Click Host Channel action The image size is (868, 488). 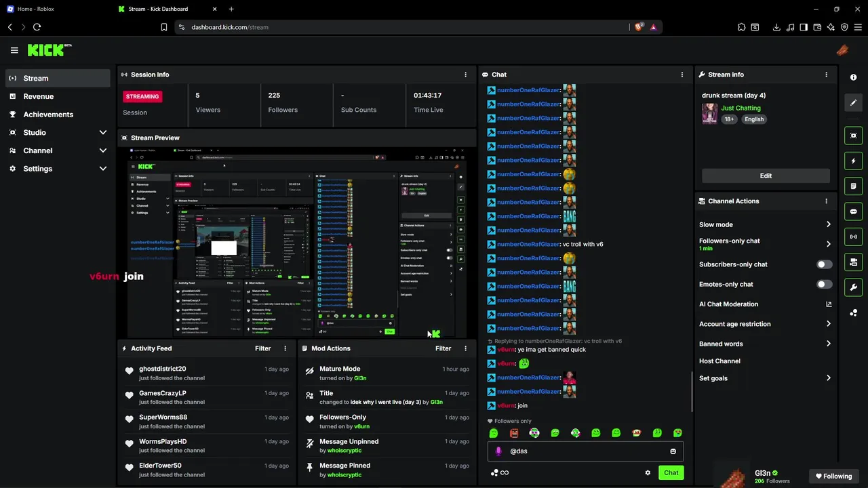(719, 361)
